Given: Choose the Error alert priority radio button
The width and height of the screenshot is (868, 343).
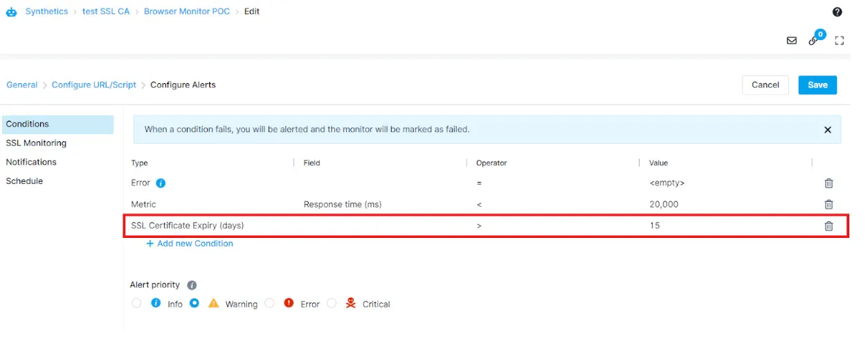Looking at the screenshot, I should [270, 304].
